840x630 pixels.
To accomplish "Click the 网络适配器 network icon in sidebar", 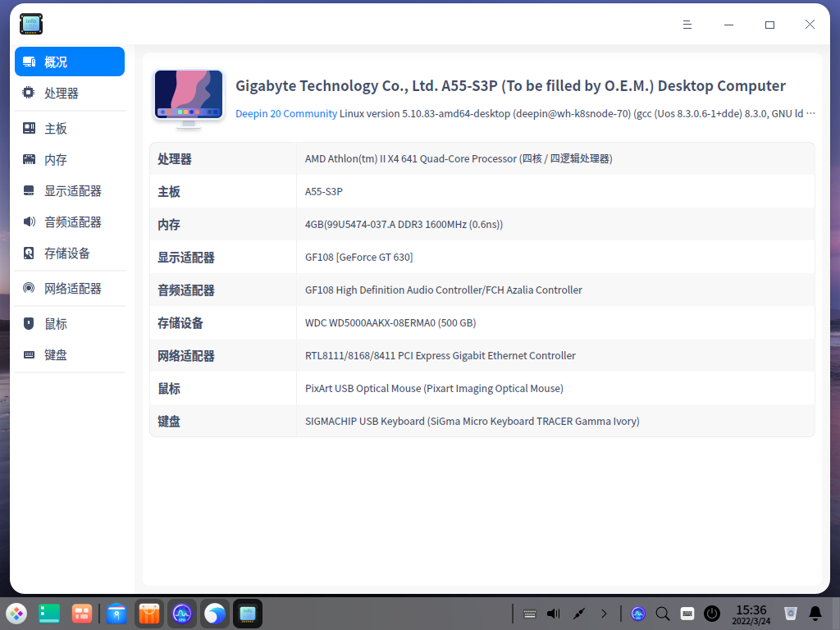I will 29,288.
